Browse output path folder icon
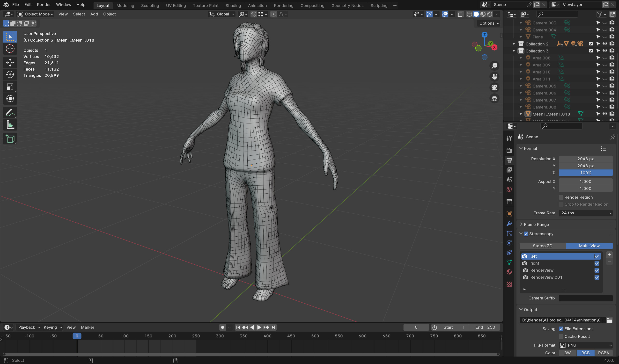This screenshot has height=364, width=619. pyautogui.click(x=609, y=320)
